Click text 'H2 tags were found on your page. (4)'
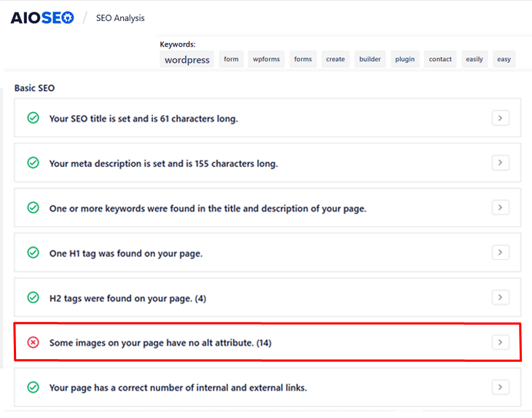532x418 pixels. pos(128,299)
